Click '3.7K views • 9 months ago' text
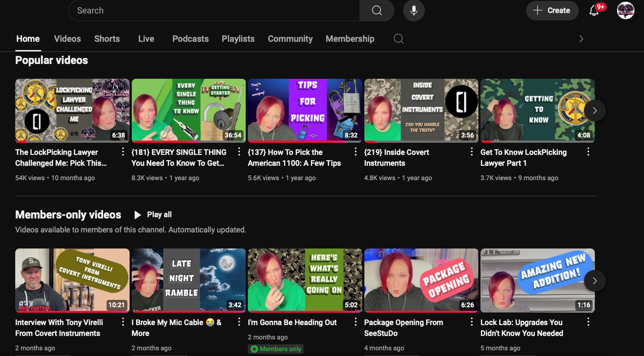The height and width of the screenshot is (356, 644). click(519, 178)
